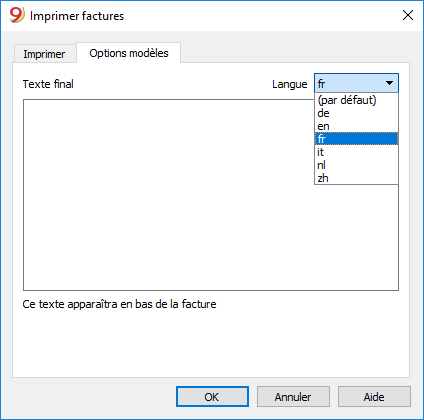The height and width of the screenshot is (420, 424).
Task: Confirm with the OK button
Action: pos(212,397)
